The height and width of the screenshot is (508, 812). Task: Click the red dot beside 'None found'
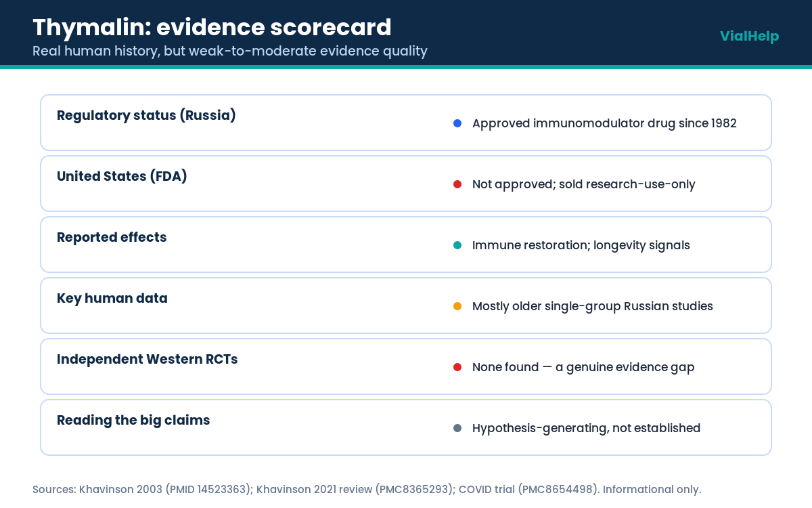coord(457,367)
